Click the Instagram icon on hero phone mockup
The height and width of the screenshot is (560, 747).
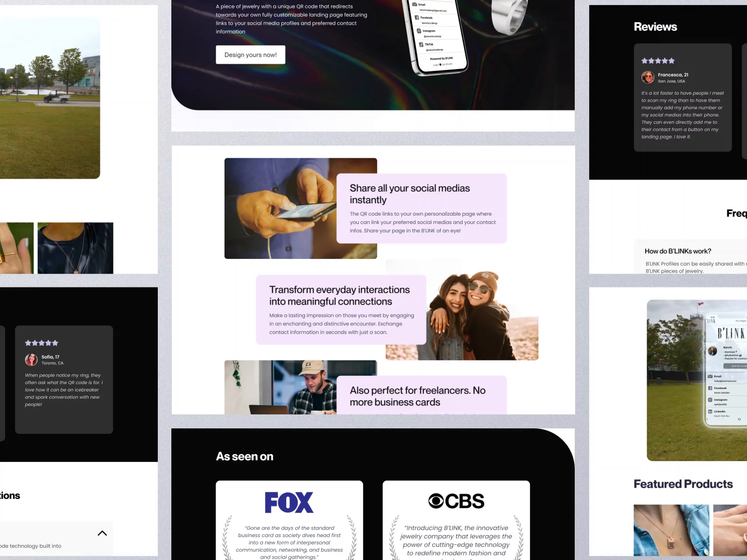point(419,31)
